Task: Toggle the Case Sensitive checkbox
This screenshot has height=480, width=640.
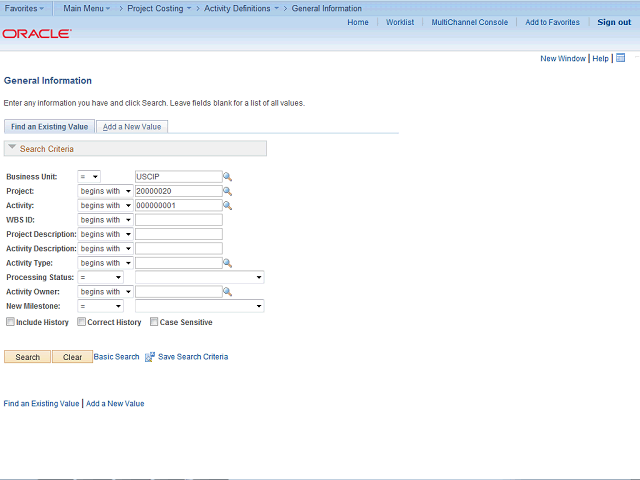Action: click(154, 322)
